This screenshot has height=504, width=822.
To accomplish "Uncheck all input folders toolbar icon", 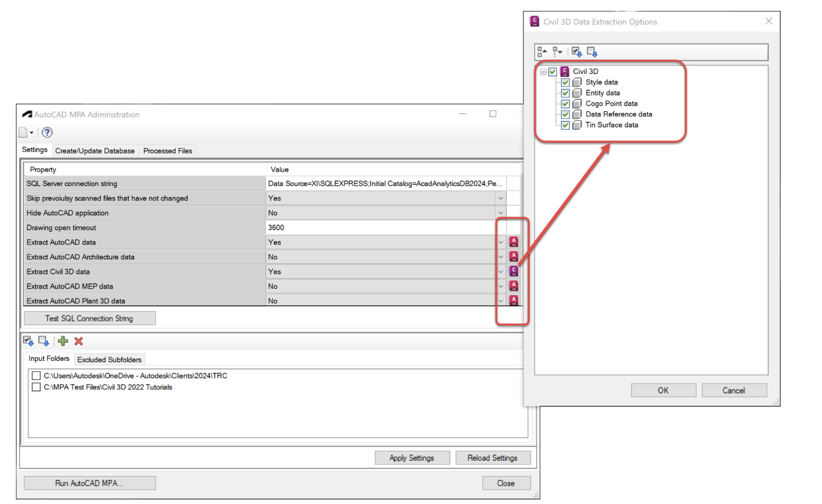I will point(44,341).
